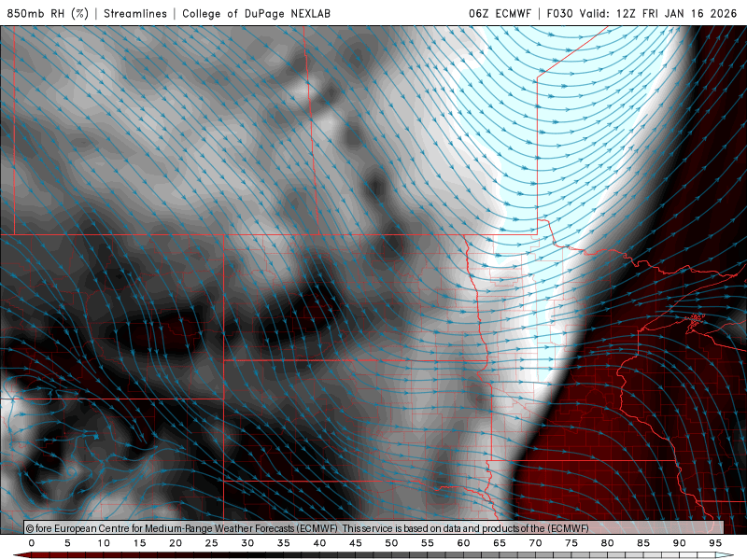Click colorbar label '80'
This screenshot has width=747, height=560.
(607, 543)
